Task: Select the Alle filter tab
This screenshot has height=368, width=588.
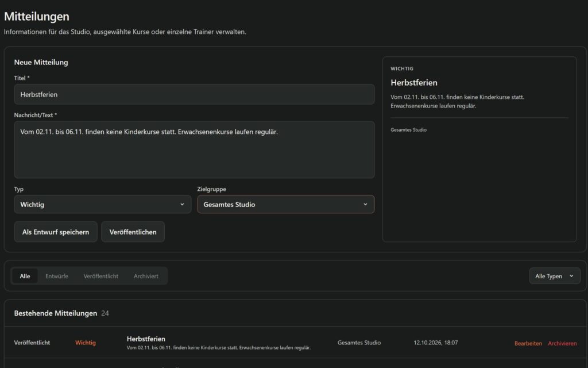Action: tap(25, 276)
